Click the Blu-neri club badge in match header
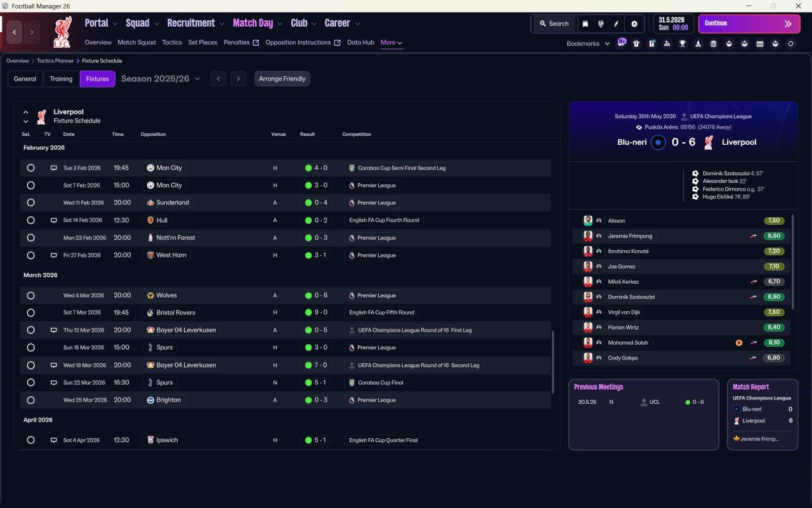 (658, 142)
